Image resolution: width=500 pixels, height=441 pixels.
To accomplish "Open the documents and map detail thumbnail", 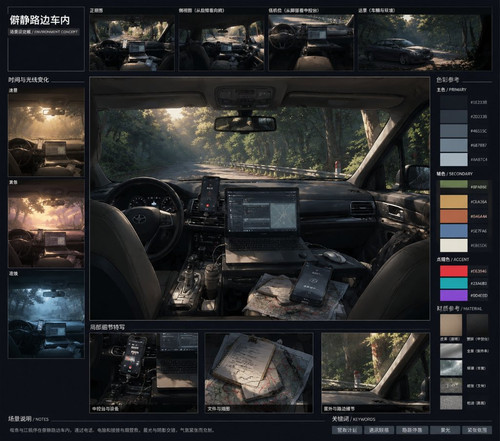I will coord(259,373).
